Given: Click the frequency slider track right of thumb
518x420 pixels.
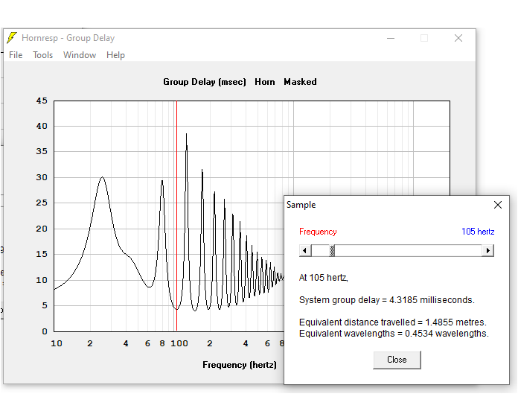Looking at the screenshot, I should point(409,250).
